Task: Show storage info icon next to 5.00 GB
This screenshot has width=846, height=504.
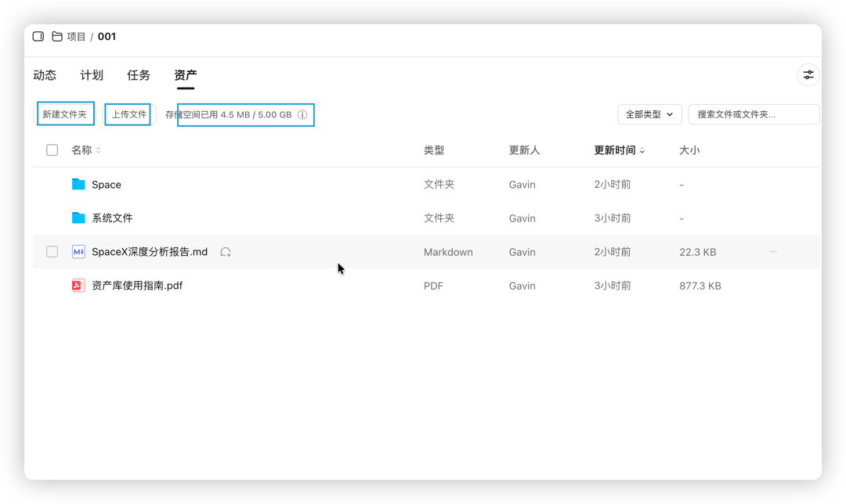Action: click(x=302, y=114)
